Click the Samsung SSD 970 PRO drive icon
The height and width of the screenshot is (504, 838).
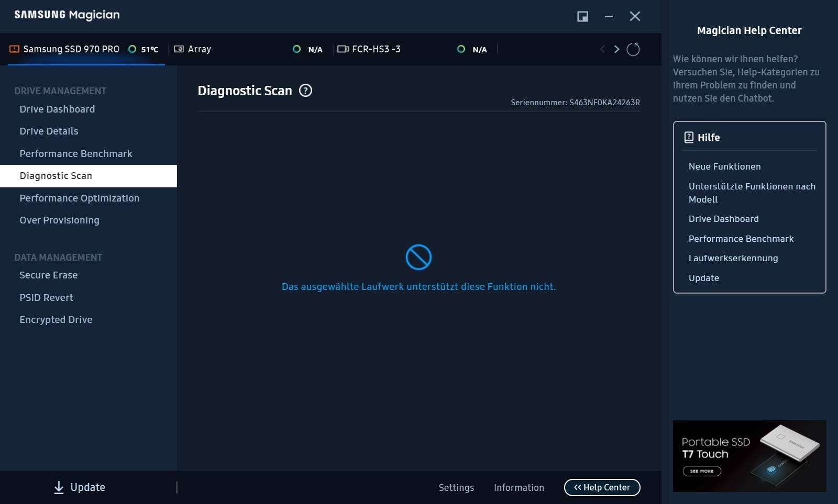(x=15, y=49)
